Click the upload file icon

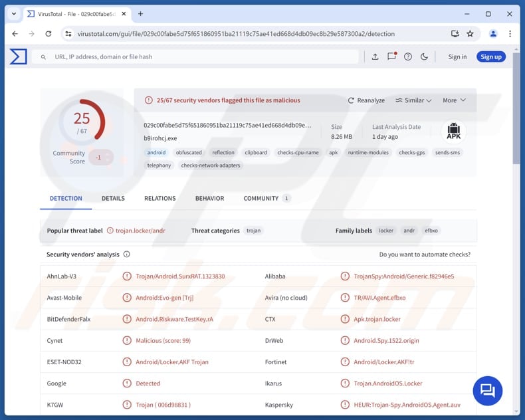pyautogui.click(x=375, y=57)
